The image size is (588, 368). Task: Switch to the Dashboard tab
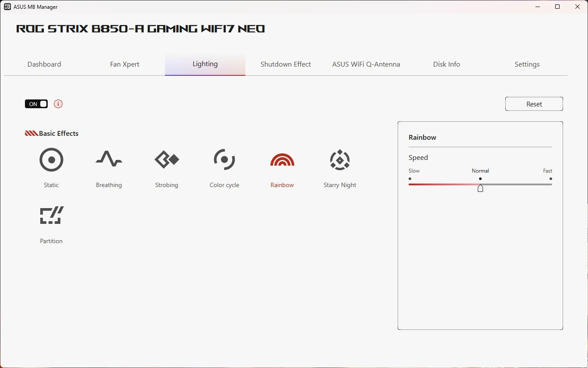(x=44, y=64)
